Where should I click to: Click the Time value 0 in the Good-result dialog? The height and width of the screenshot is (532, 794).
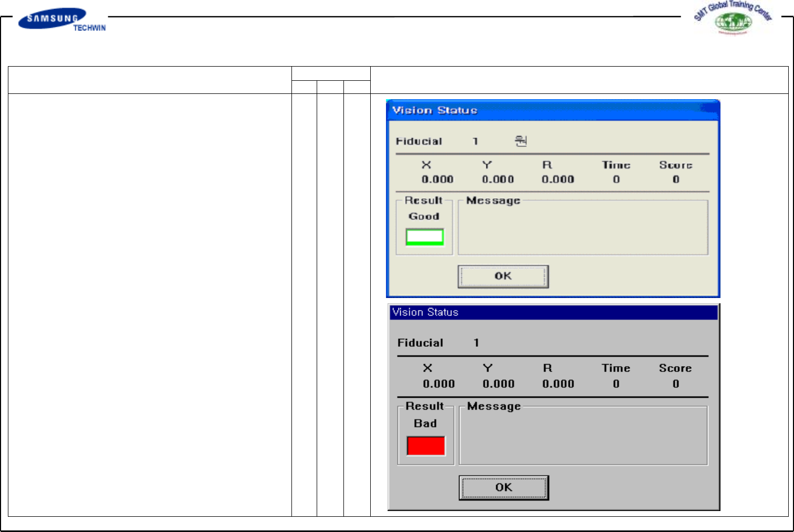coord(617,179)
